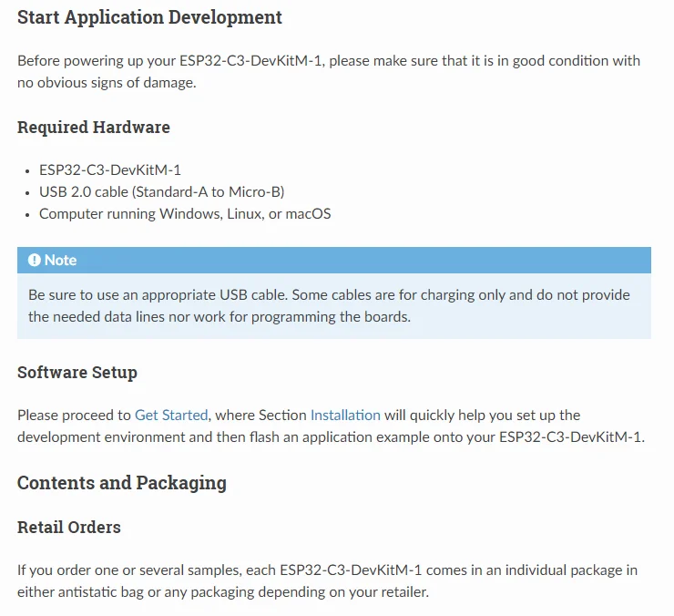Open the Get Started link
Screen dimensions: 674x616
coord(171,415)
